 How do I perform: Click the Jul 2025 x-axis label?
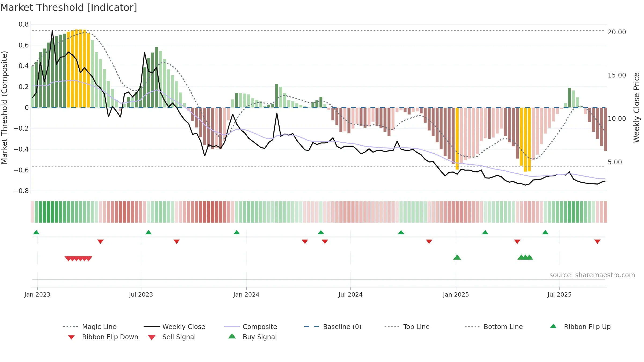[x=559, y=295]
